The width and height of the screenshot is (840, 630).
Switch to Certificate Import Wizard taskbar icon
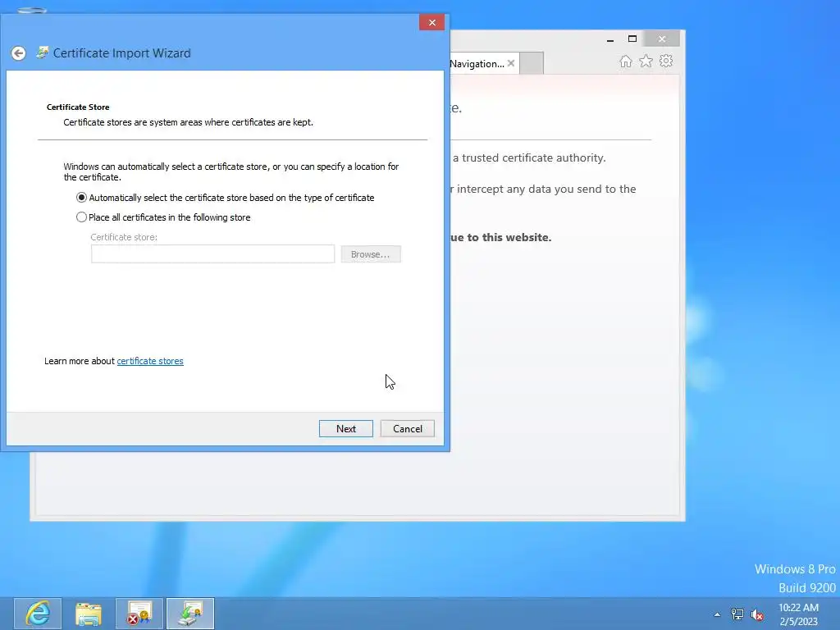190,614
